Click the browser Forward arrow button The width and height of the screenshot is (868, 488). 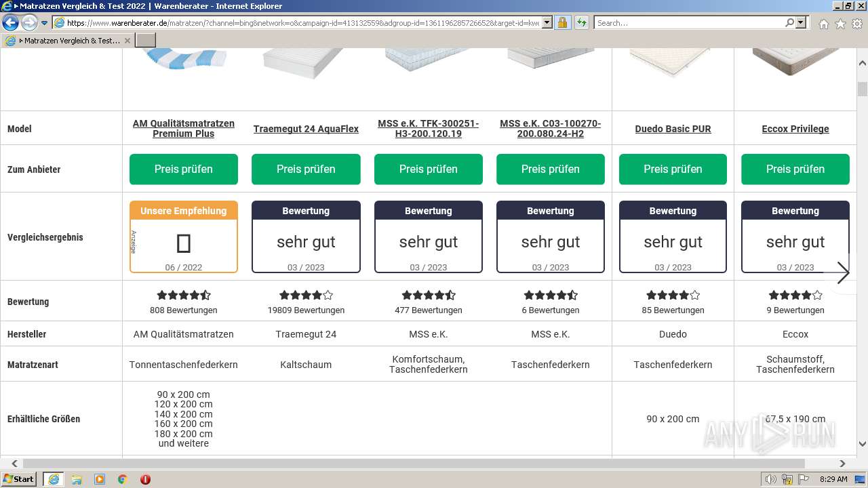pos(29,23)
